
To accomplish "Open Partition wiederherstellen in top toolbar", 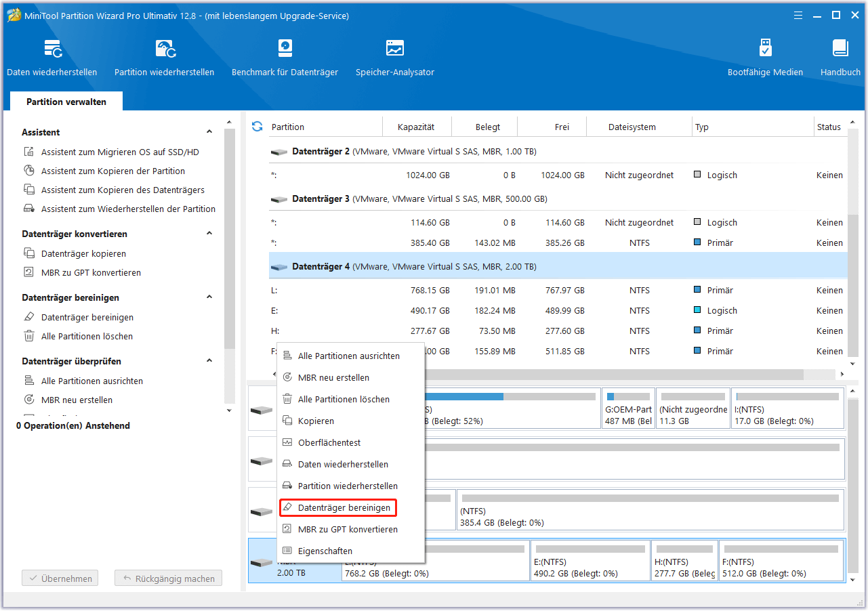I will point(164,58).
